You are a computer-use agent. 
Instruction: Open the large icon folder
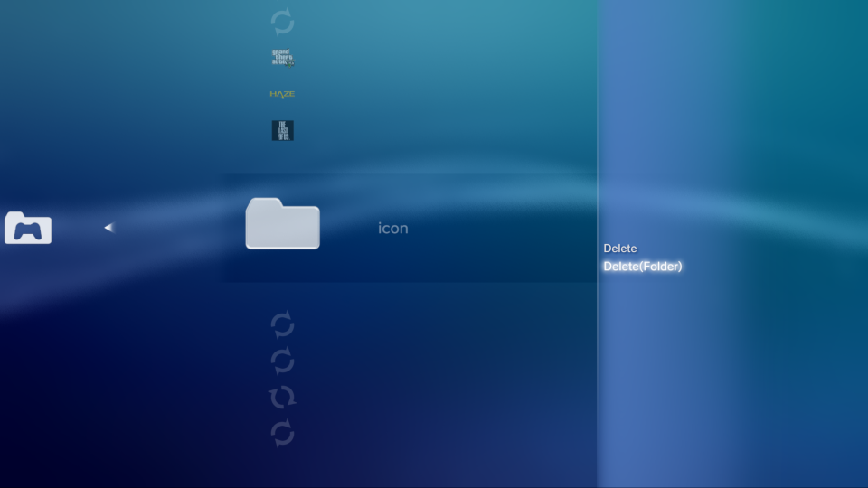282,223
